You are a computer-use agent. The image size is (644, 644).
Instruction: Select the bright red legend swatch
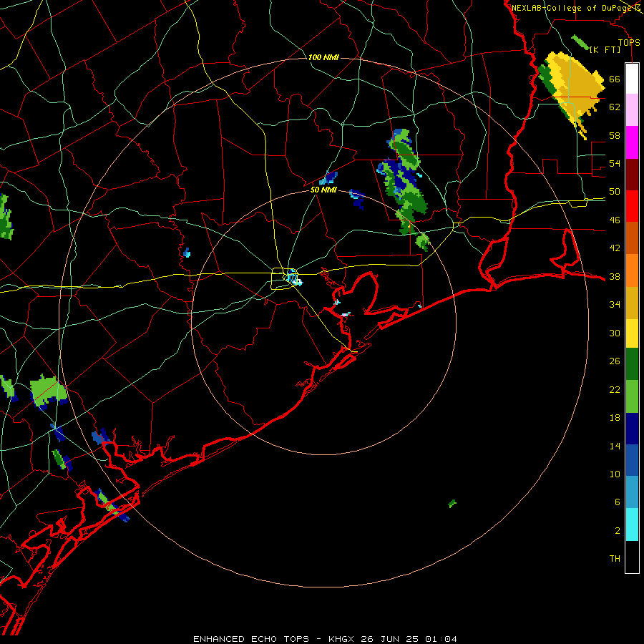click(632, 206)
